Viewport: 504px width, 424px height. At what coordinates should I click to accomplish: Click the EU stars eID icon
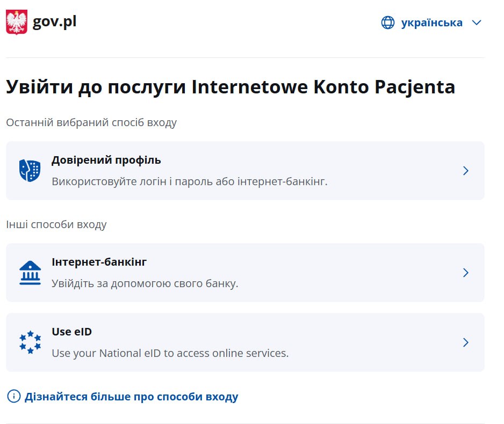[30, 342]
